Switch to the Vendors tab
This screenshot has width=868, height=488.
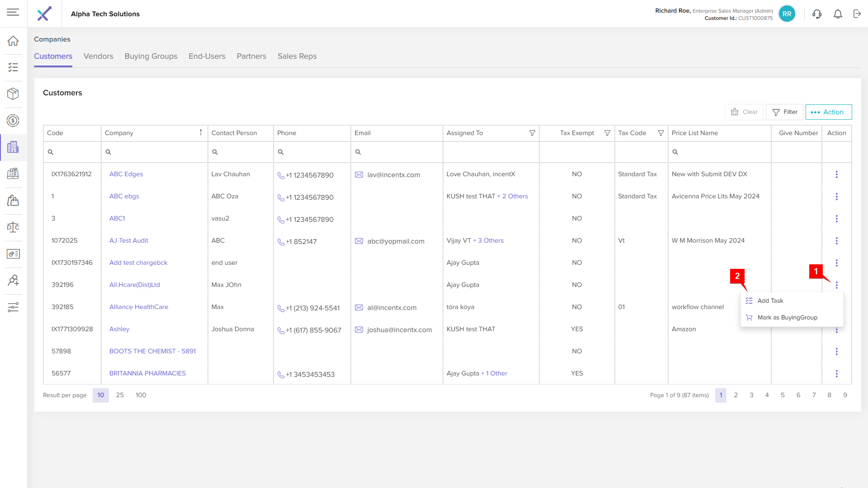click(x=98, y=56)
